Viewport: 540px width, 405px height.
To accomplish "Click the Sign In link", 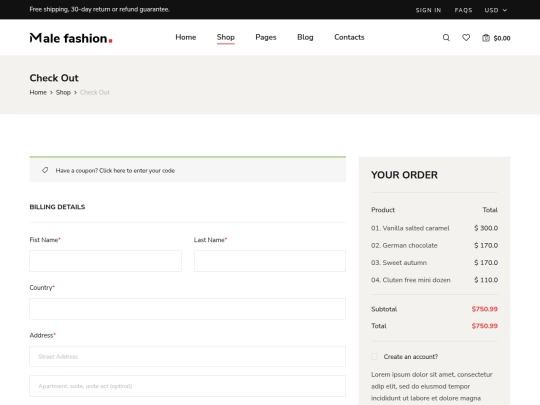I will pos(428,10).
